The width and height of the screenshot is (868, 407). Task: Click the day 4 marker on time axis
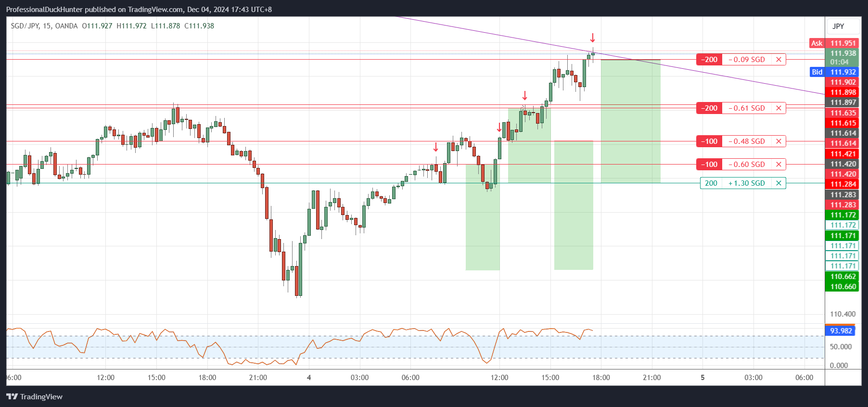tap(309, 378)
